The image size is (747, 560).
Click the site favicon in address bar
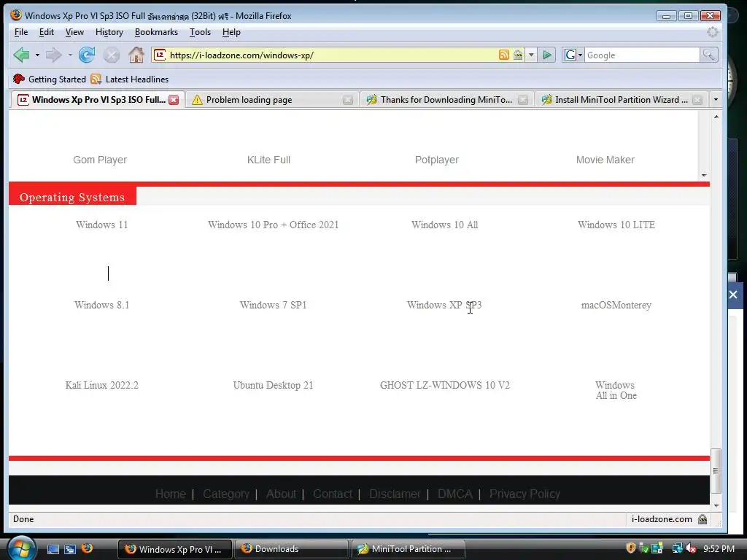pos(160,55)
